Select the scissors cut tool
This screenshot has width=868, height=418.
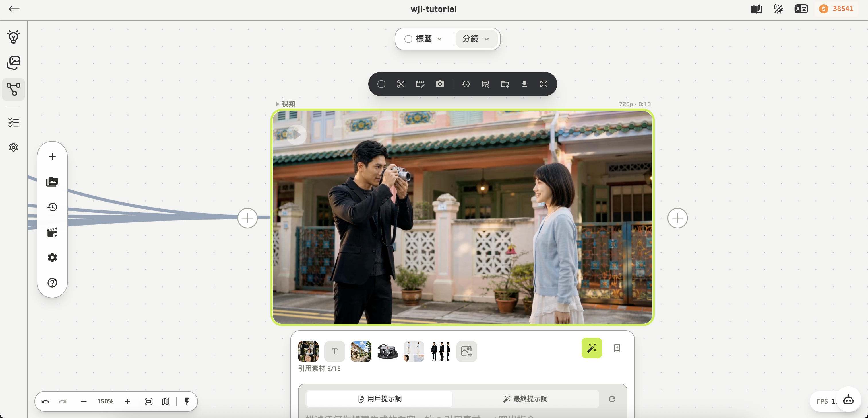pyautogui.click(x=401, y=84)
